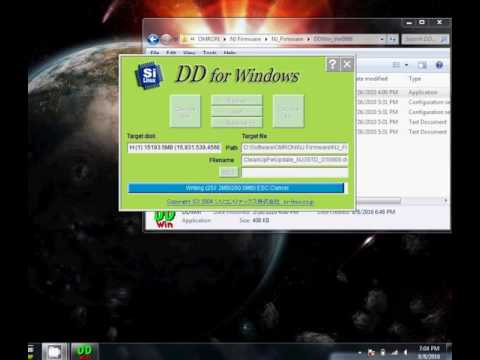This screenshot has height=360, width=480.
Task: Refresh the Explorer folder view
Action: click(x=393, y=39)
